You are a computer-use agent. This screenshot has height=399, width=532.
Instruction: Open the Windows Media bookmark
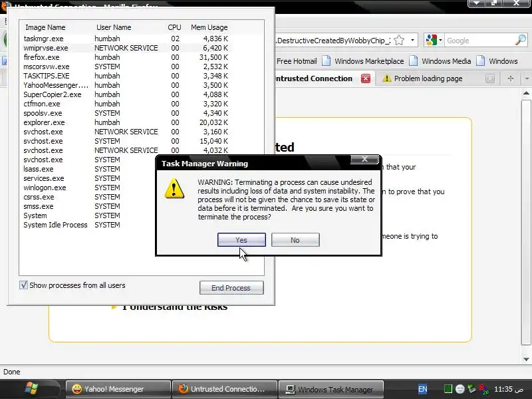coord(440,61)
